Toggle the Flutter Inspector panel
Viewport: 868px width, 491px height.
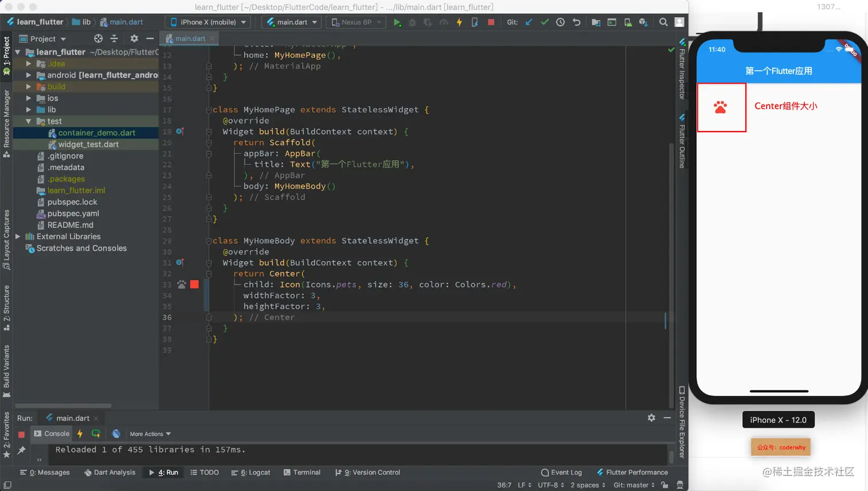coord(682,69)
